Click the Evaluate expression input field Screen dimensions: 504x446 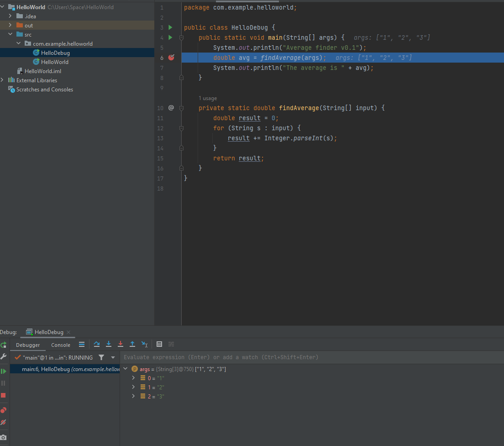coord(205,357)
